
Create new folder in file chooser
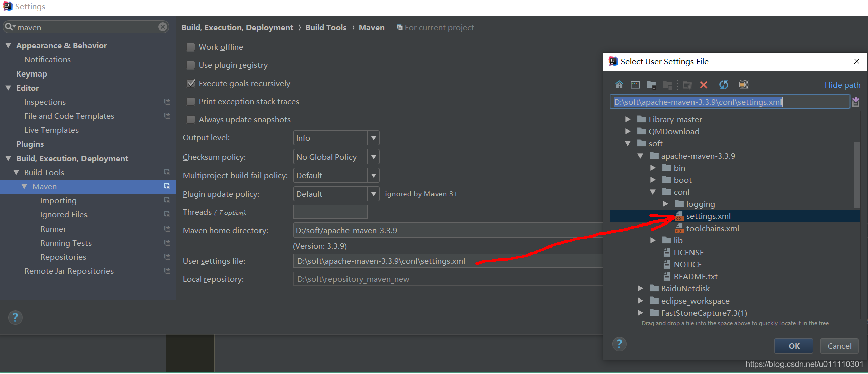(x=687, y=85)
